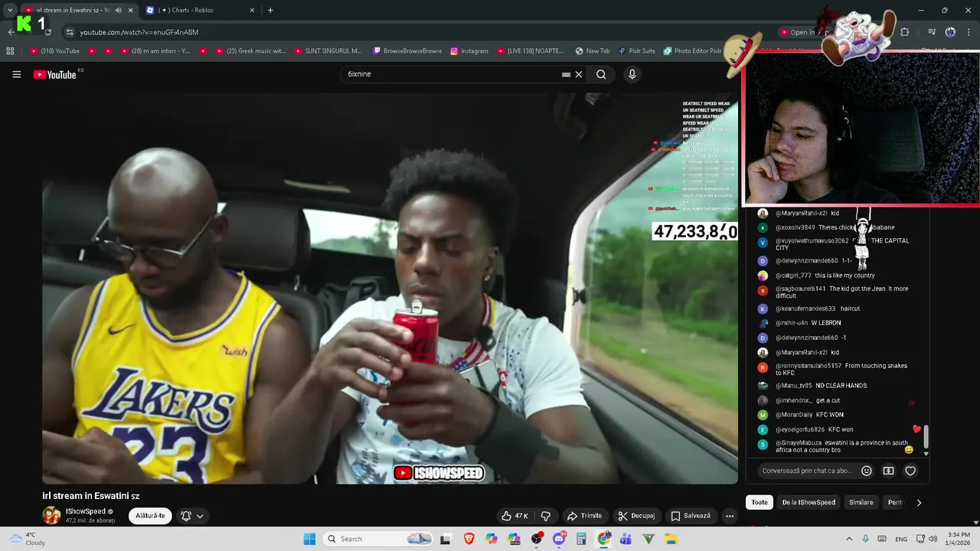Open the YouTube hamburger guide menu

tap(16, 74)
